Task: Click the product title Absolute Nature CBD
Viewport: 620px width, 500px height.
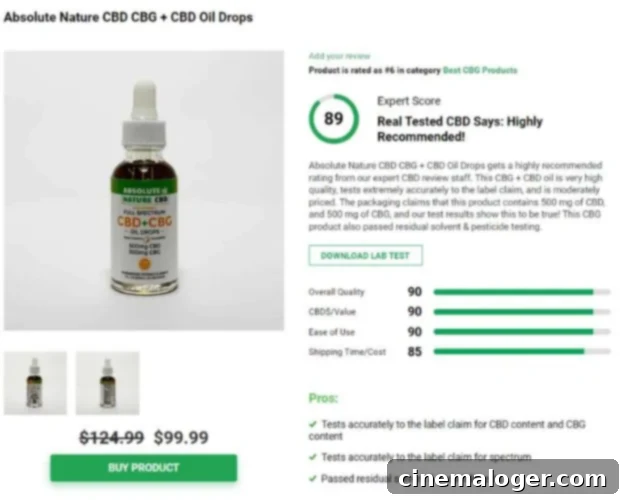Action: (x=128, y=17)
